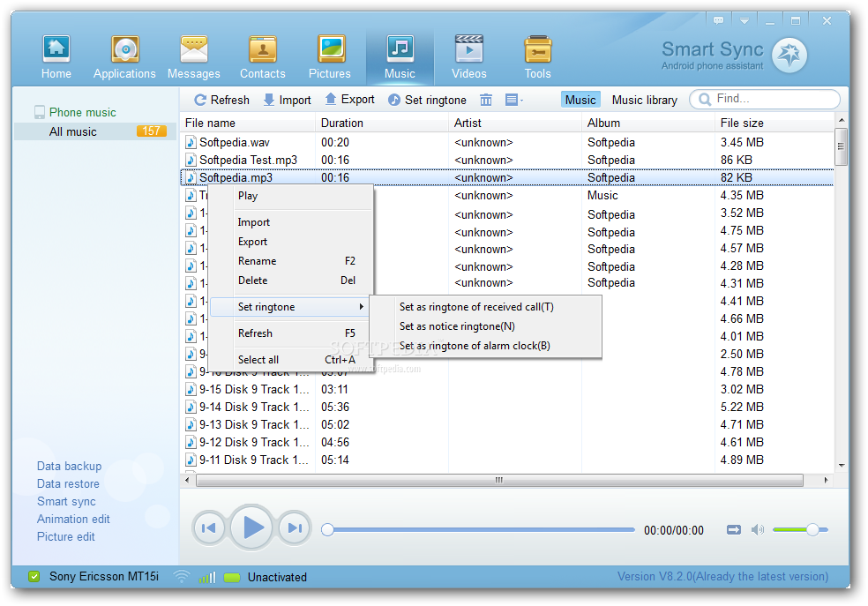Open the Messages section
This screenshot has width=868, height=606.
click(x=194, y=57)
